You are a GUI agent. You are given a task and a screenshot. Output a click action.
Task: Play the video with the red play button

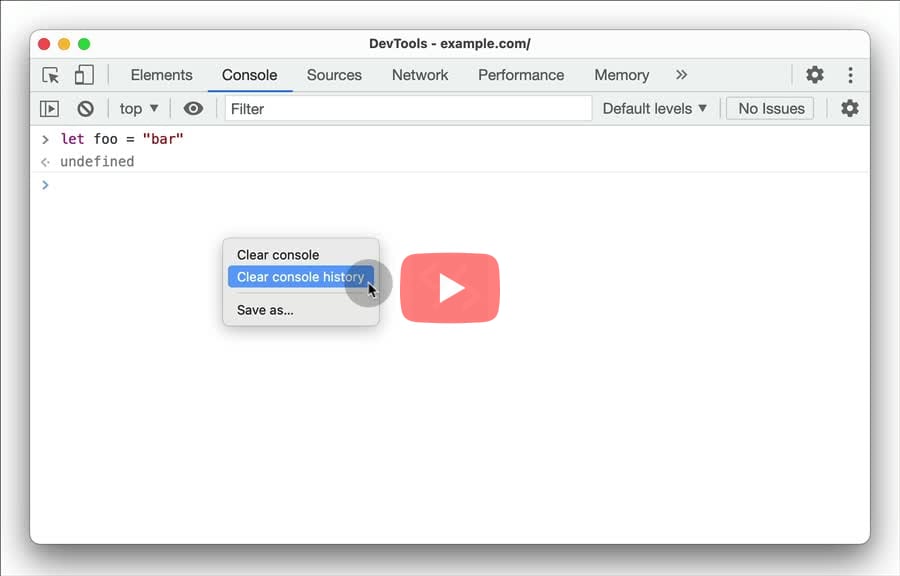(450, 288)
